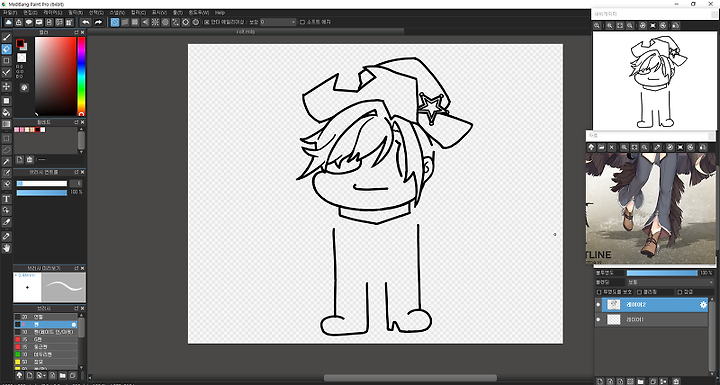Viewport: 720px width, 385px height.
Task: Select the highlighted Pen brush in list
Action: (45, 324)
